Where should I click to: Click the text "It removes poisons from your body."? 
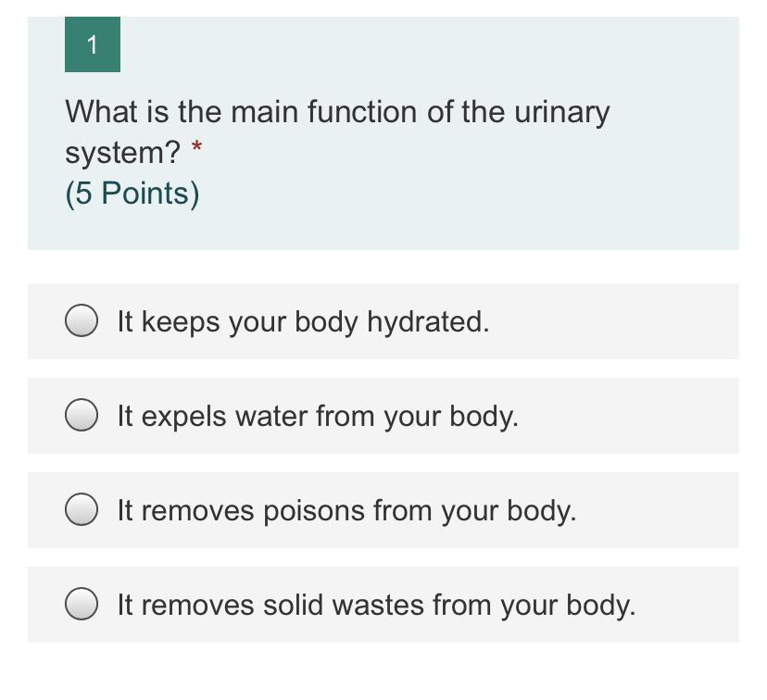click(x=346, y=511)
